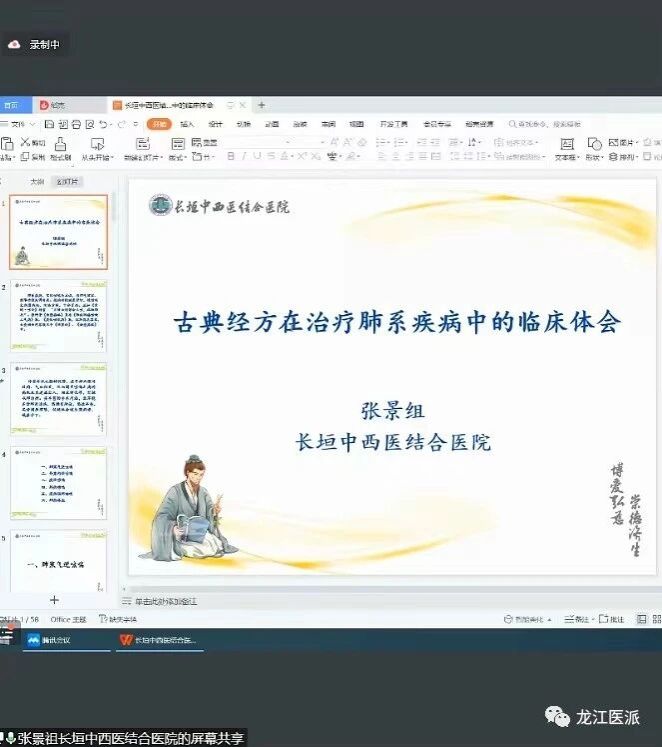Open the 版式 layout dropdown
Image resolution: width=662 pixels, height=747 pixels.
177,157
